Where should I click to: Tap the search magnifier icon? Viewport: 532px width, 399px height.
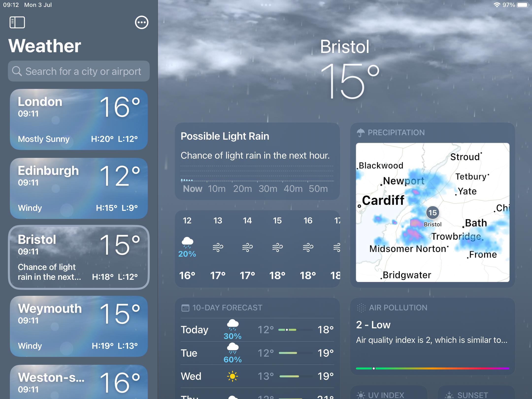point(17,71)
